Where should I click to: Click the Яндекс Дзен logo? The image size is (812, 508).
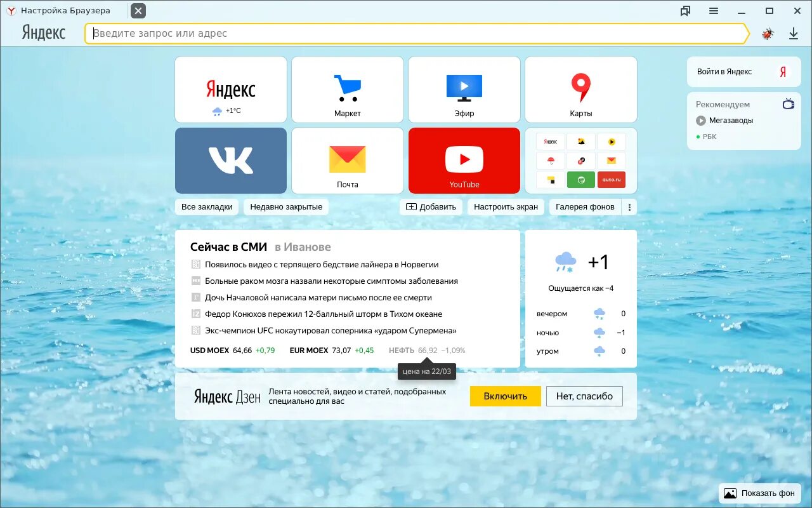(227, 396)
